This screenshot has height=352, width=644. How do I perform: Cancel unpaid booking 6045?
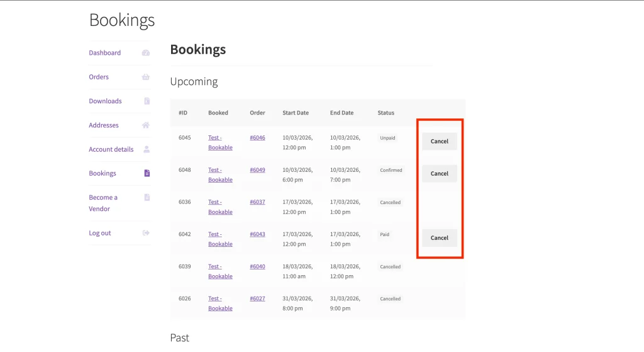pos(440,141)
